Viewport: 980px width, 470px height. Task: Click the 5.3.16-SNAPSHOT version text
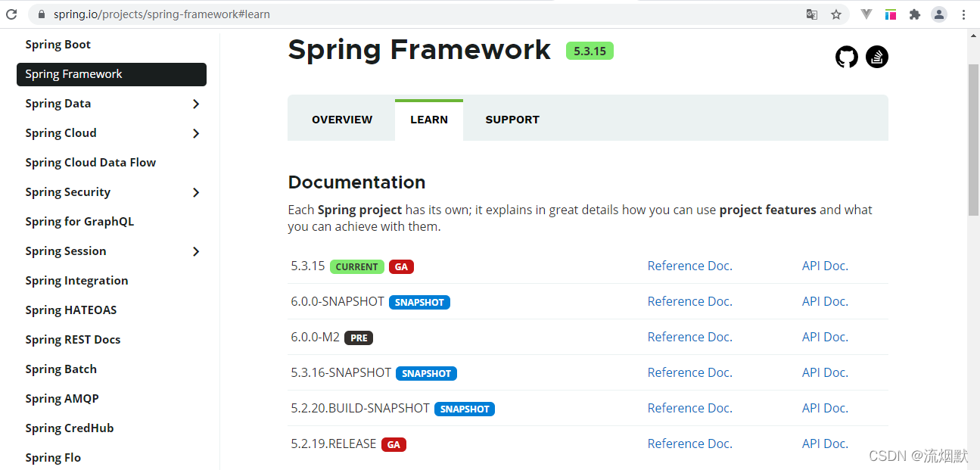[341, 372]
